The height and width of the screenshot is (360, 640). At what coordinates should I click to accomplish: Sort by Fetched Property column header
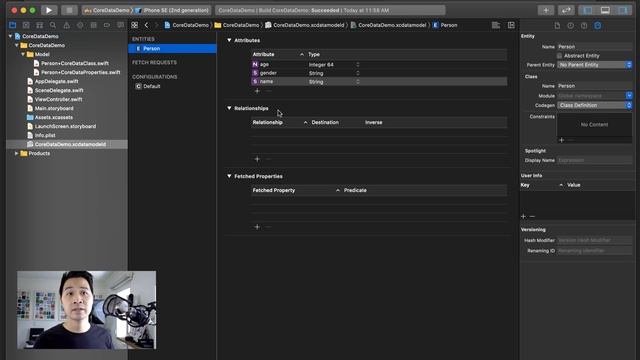(x=296, y=190)
